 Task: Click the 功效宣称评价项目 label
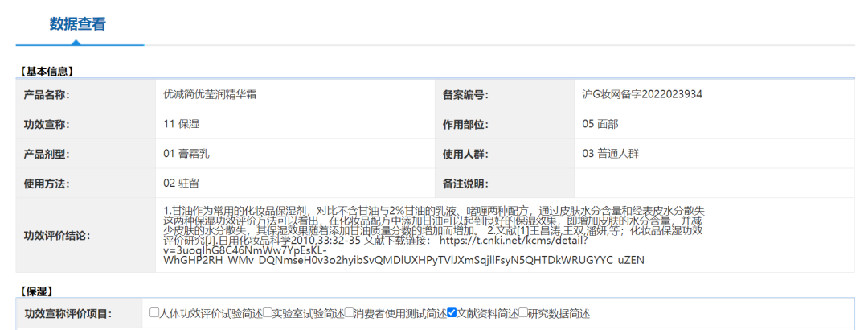tap(68, 314)
